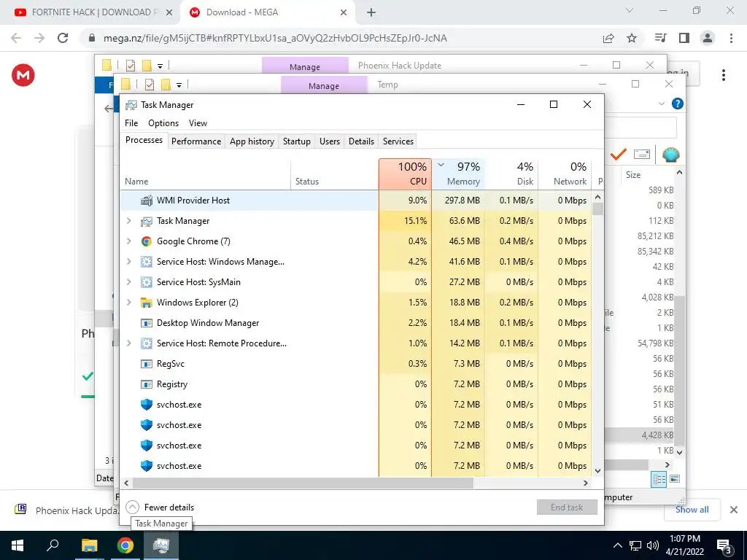This screenshot has height=560, width=747.
Task: Expand Google Chrome (7) process group
Action: [128, 241]
